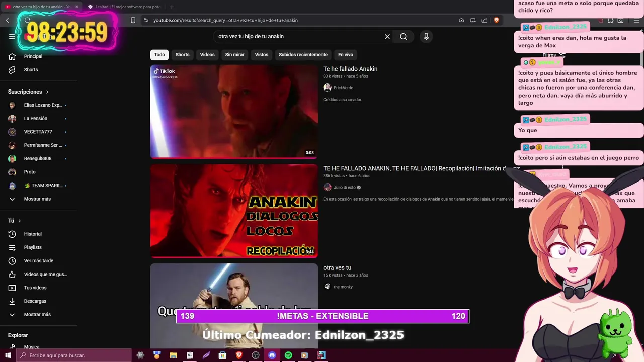Viewport: 644px width, 362px height.
Task: Run search with the magnifier button
Action: (404, 36)
